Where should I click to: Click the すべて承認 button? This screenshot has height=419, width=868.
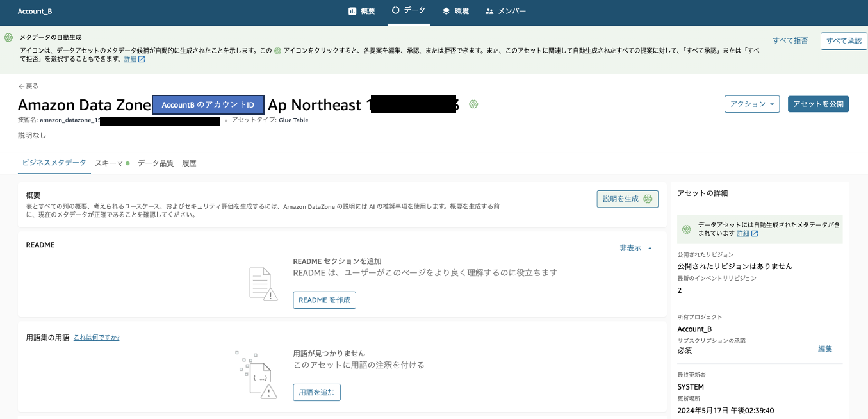tap(844, 40)
